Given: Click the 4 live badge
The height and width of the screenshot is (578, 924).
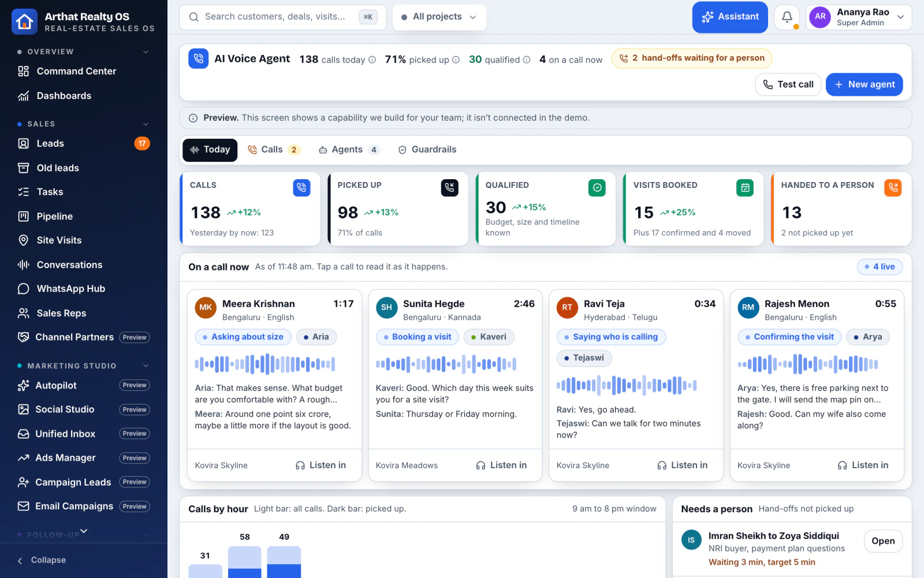Looking at the screenshot, I should click(x=880, y=266).
